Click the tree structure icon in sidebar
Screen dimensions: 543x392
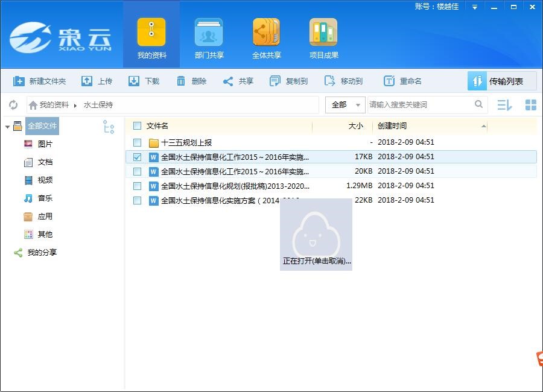(x=109, y=127)
